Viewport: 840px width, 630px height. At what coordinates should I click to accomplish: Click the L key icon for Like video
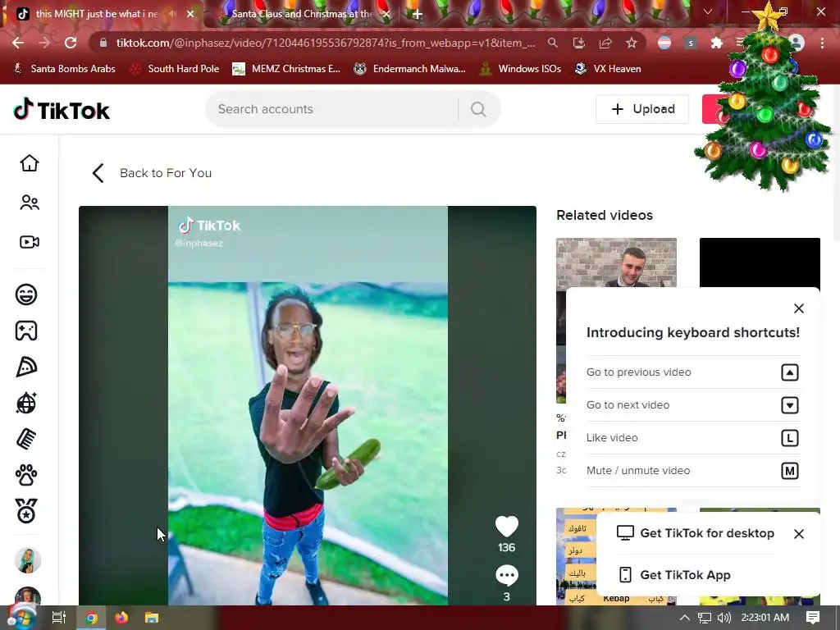coord(790,438)
